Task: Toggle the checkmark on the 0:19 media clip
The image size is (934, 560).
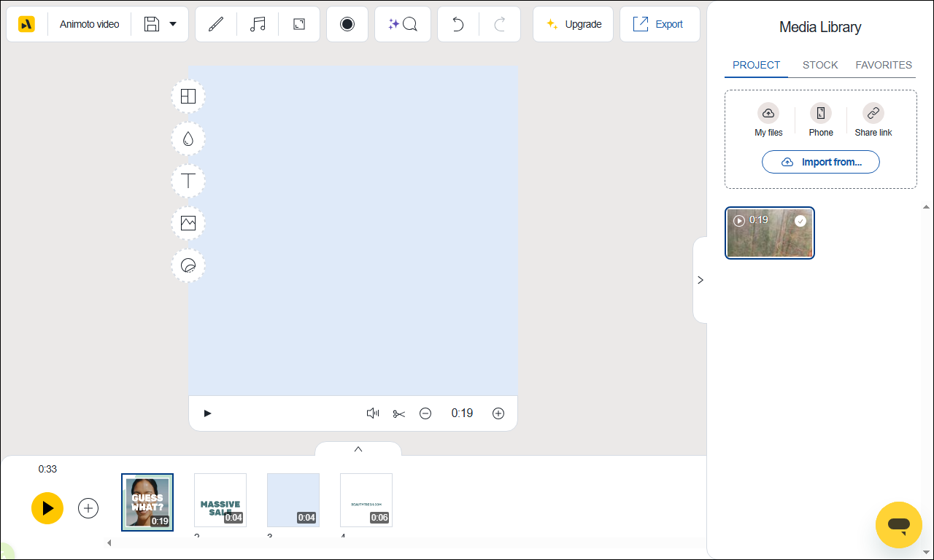Action: click(800, 219)
